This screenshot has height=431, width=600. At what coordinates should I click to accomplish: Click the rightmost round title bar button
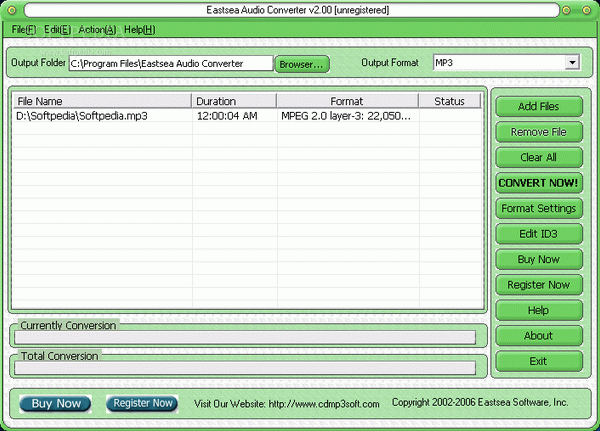coord(587,10)
